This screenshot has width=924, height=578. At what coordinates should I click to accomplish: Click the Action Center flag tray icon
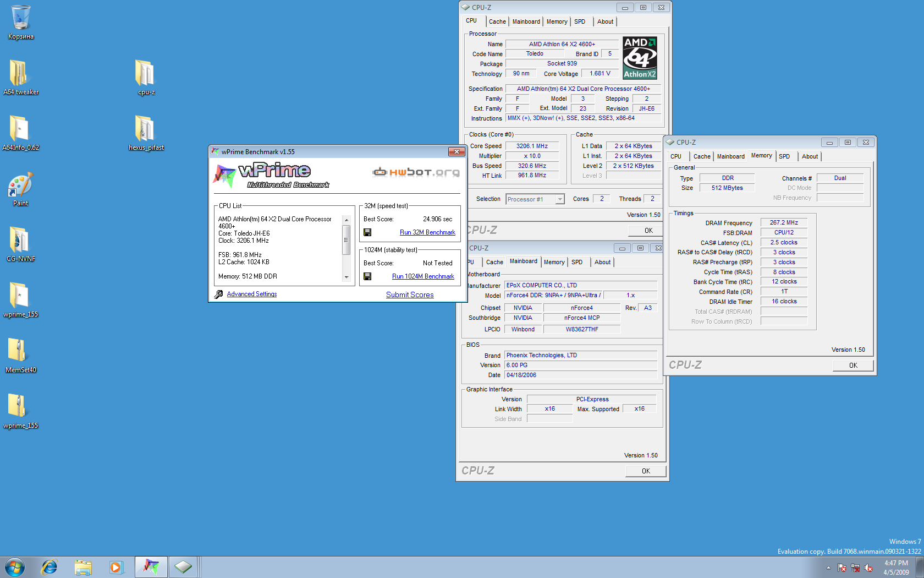coord(842,568)
